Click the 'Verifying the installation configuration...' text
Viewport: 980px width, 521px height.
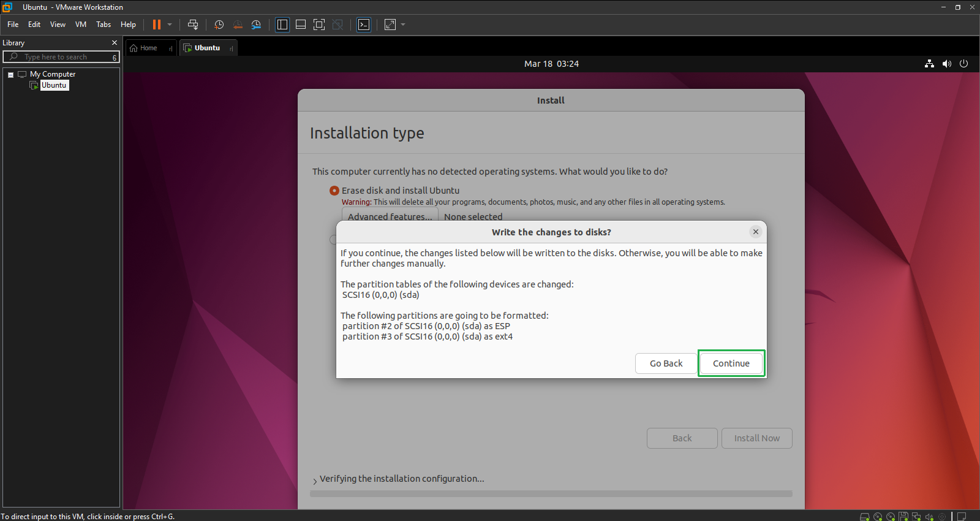(x=402, y=479)
